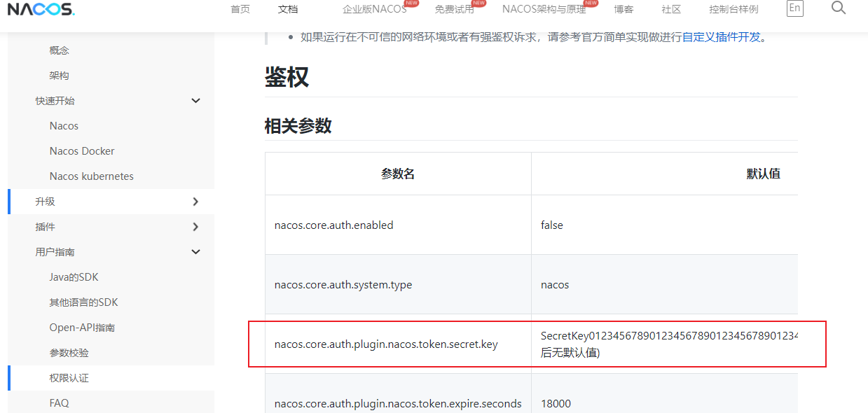Click the 插件 sidebar label
Viewport: 868px width, 413px height.
(x=45, y=227)
